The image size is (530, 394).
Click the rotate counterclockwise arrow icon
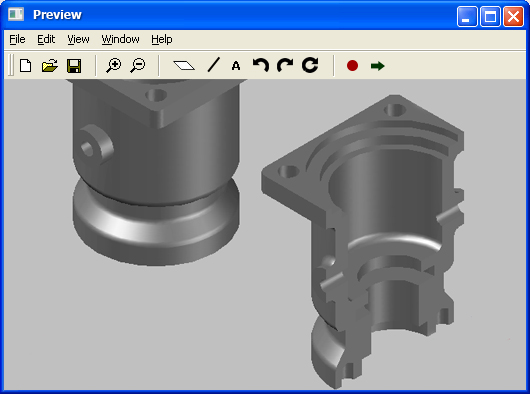261,65
